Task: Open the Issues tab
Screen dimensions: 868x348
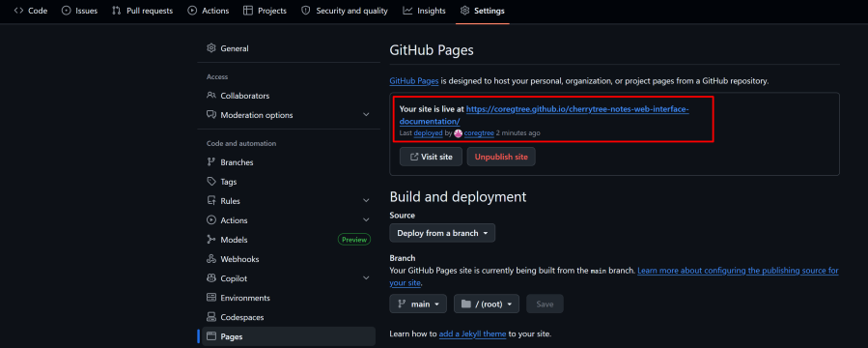Action: pyautogui.click(x=80, y=11)
